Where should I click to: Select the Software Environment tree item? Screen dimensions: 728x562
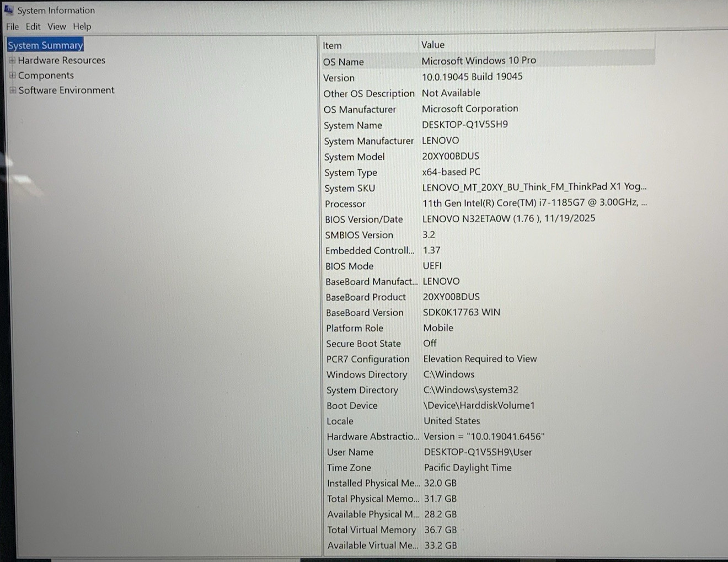(66, 90)
